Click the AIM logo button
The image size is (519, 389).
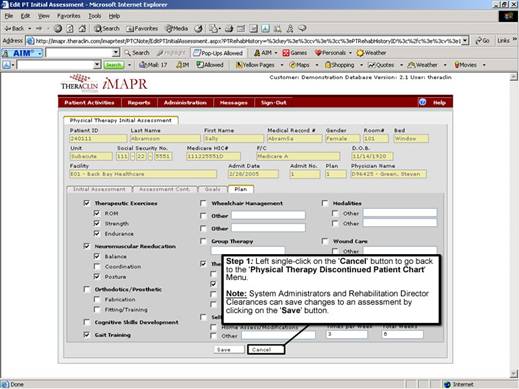pos(22,53)
